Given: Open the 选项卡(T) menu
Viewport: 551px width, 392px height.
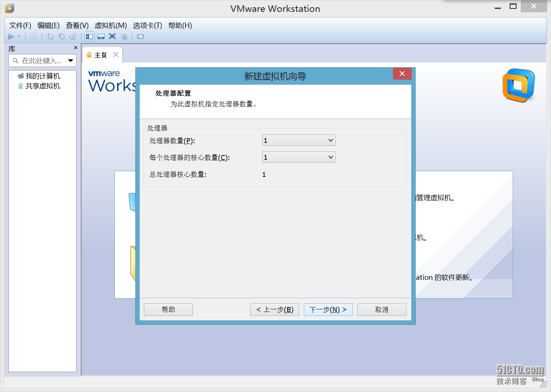Looking at the screenshot, I should click(148, 25).
